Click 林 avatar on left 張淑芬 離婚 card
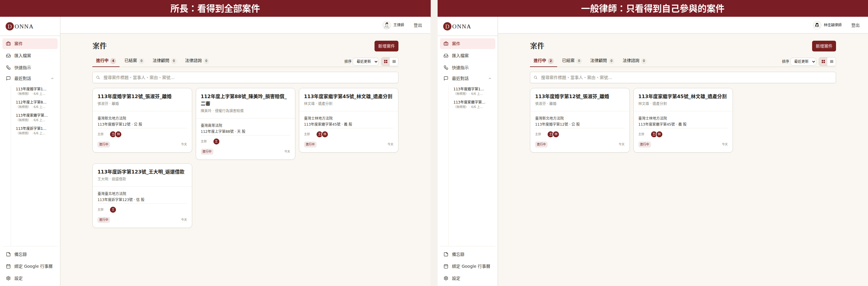This screenshot has height=286, width=868. 119,134
